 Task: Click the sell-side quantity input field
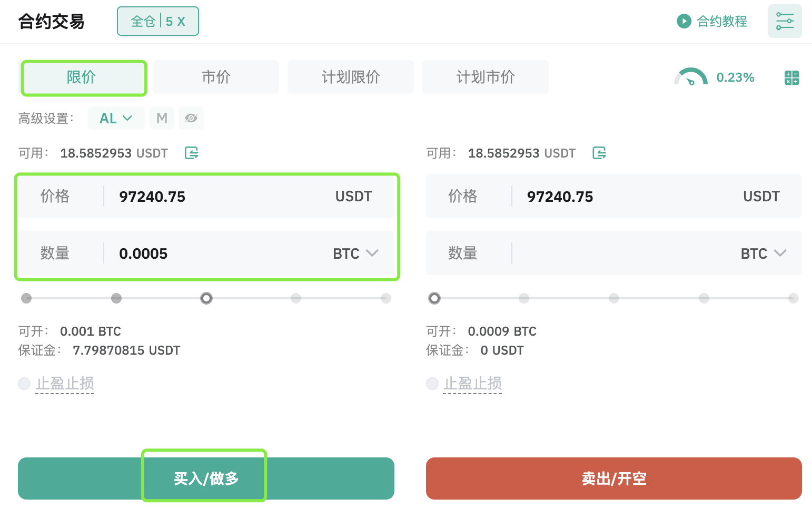click(x=621, y=253)
